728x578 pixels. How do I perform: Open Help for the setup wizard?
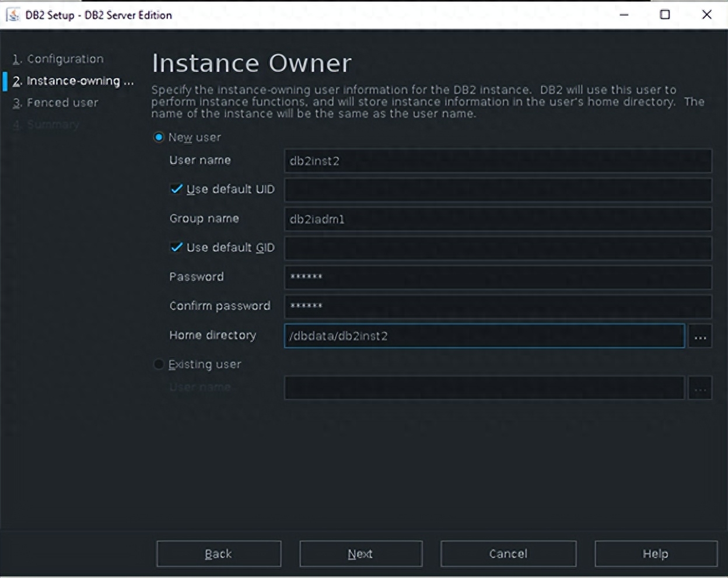[x=655, y=553]
